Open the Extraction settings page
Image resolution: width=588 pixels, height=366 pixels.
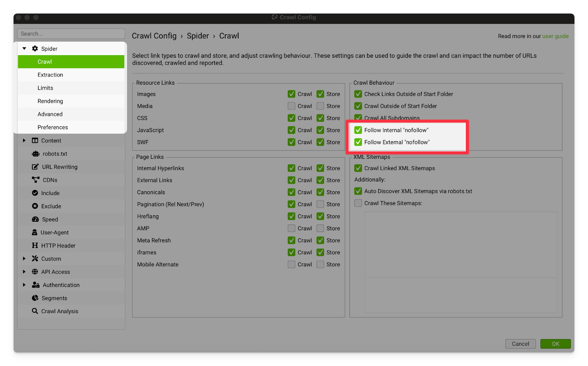click(50, 75)
